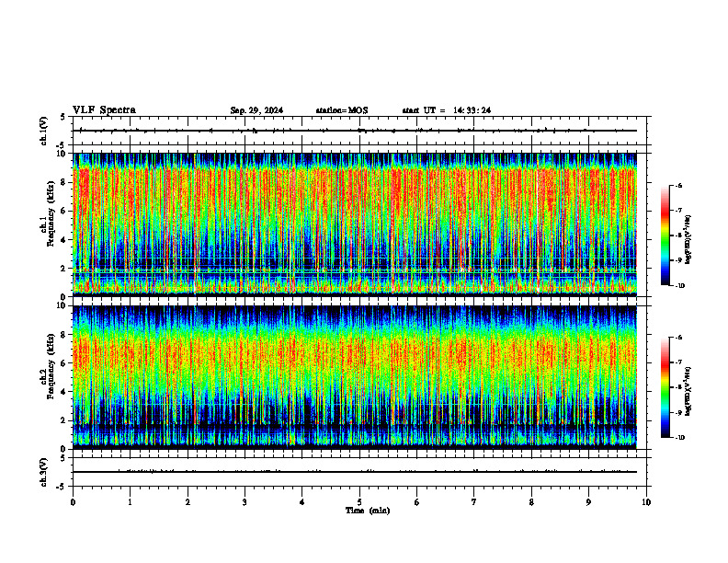This screenshot has width=728, height=563.
Task: Click the 'Time (min)' axis label
Action: [368, 511]
